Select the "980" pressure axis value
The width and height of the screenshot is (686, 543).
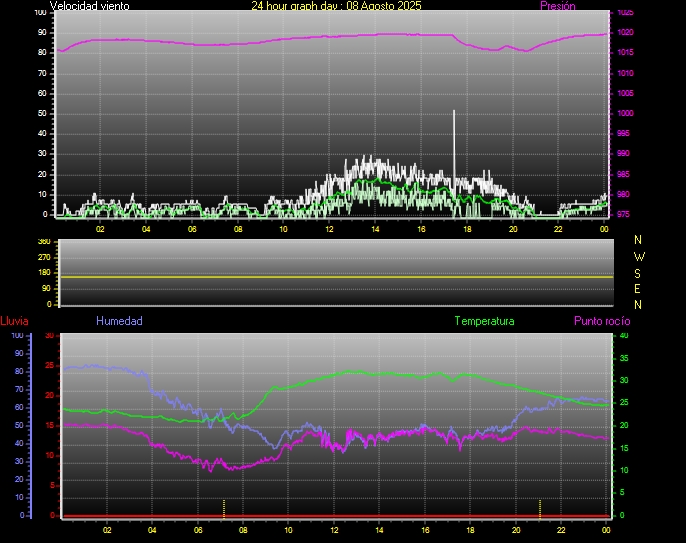(623, 194)
